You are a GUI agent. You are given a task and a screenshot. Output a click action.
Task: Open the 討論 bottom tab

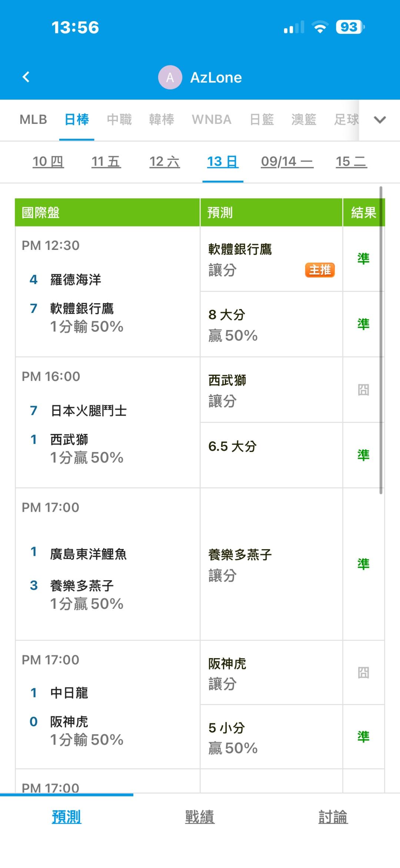333,817
